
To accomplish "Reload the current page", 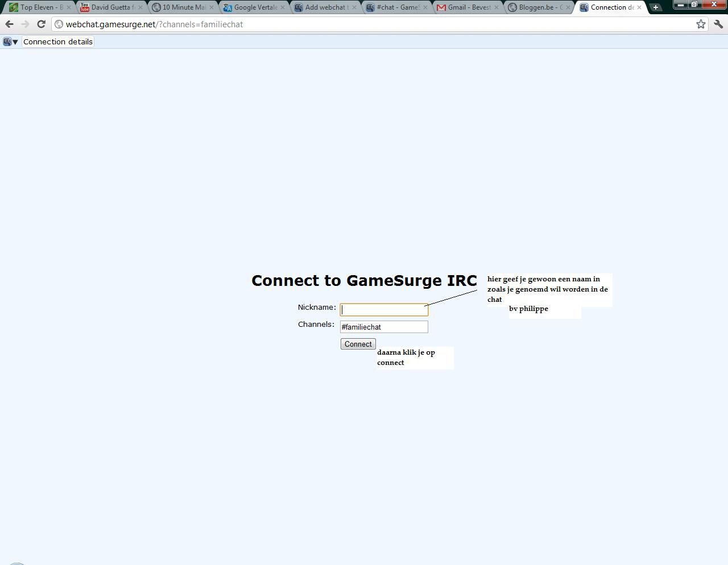I will pos(41,24).
